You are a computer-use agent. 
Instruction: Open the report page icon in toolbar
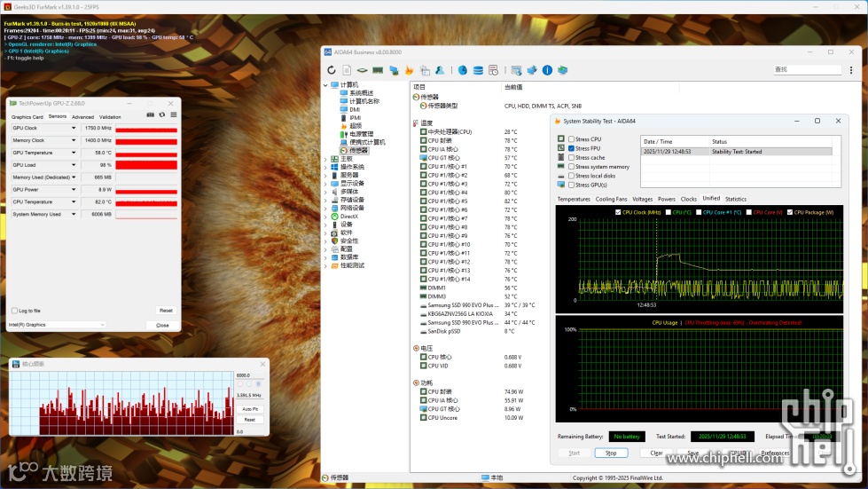pyautogui.click(x=347, y=70)
